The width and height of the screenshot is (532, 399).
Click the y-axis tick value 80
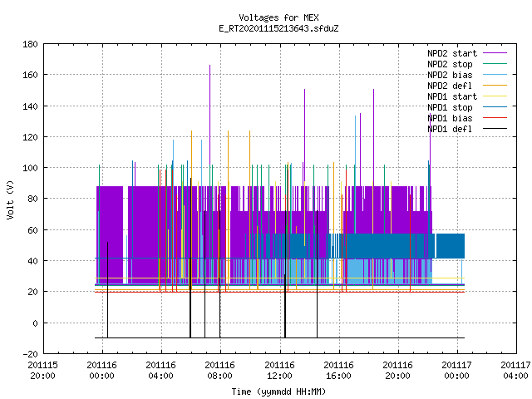click(32, 199)
